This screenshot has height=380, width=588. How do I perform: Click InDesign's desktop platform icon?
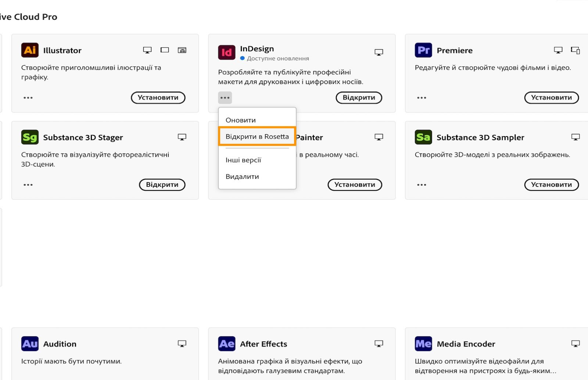pos(379,52)
